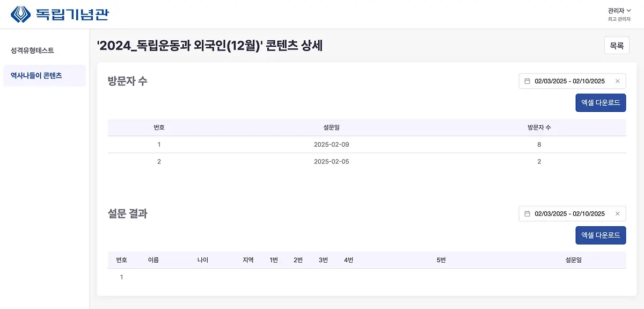Clear the 설문 결과 date range
Viewport: 644px width, 309px height.
tap(617, 214)
